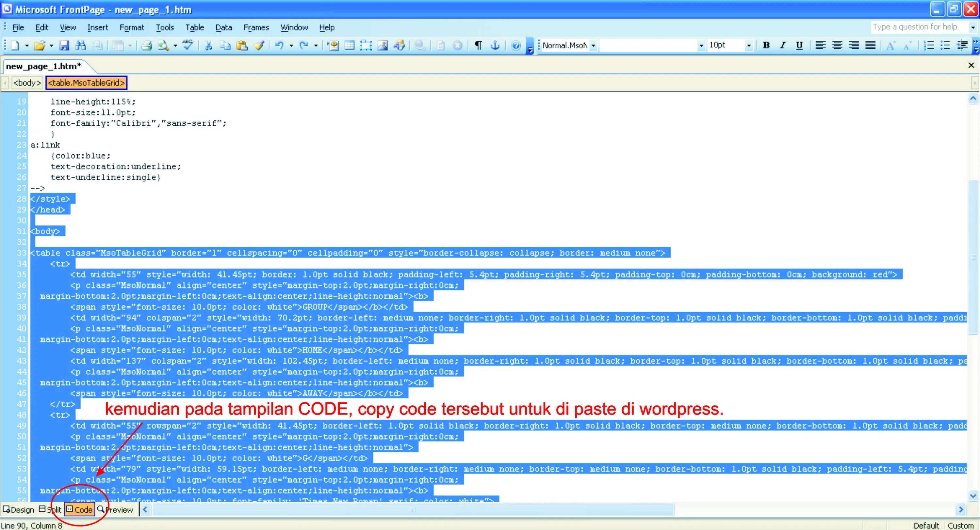Expand the Undo history dropdown arrow
980x530 pixels.
pyautogui.click(x=291, y=46)
